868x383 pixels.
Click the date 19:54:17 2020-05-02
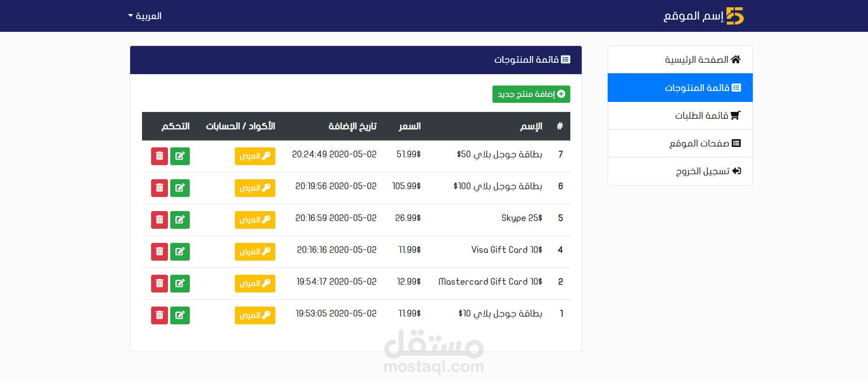point(336,282)
